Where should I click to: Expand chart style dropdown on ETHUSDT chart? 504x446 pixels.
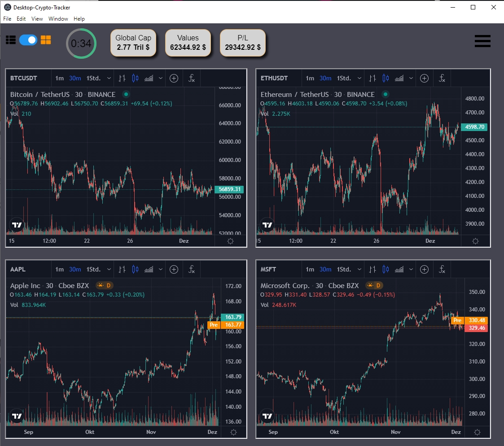(411, 78)
